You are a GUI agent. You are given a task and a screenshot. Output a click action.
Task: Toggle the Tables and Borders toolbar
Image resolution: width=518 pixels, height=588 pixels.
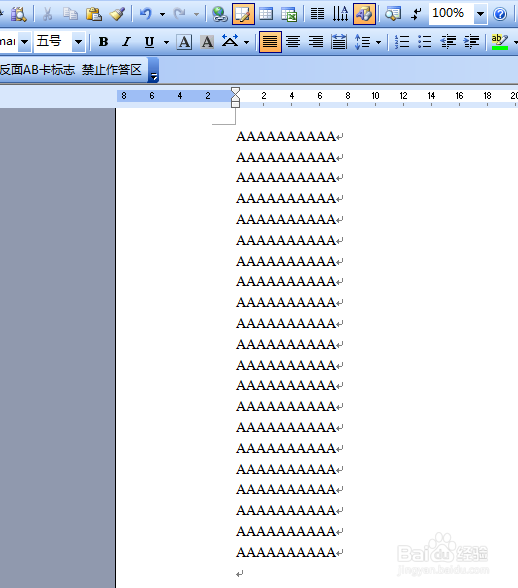(x=243, y=14)
